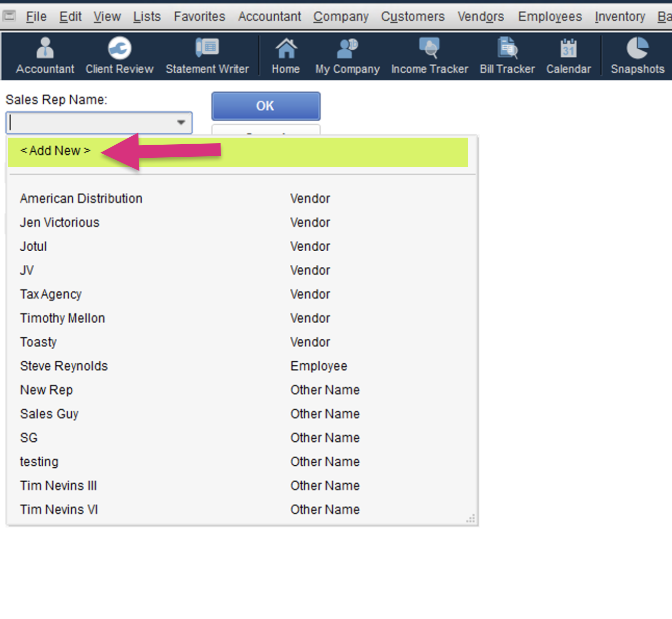Launch Client Review tool
The width and height of the screenshot is (672, 619).
[119, 55]
